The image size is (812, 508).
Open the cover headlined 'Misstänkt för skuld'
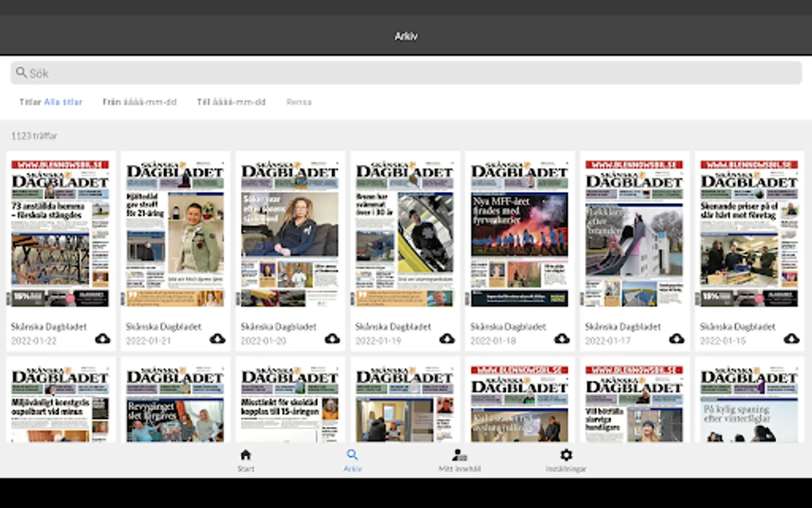290,403
